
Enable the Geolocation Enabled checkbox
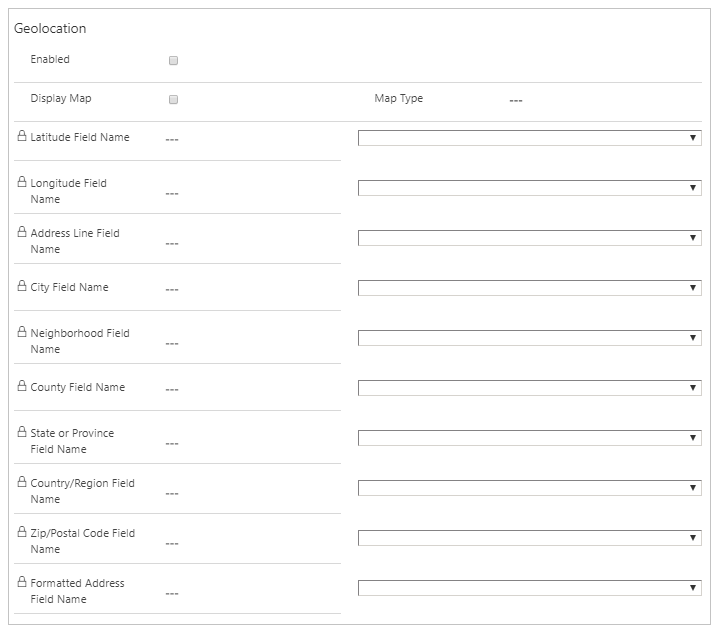pyautogui.click(x=173, y=61)
